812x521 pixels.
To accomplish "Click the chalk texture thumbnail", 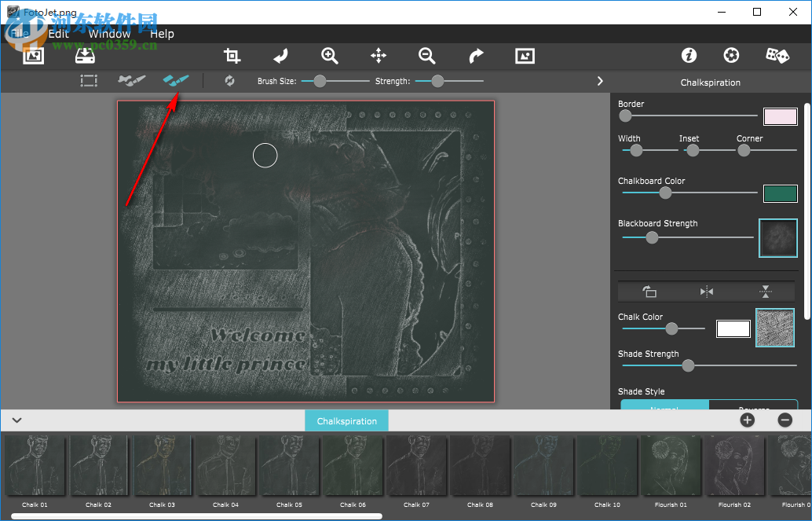I will tap(775, 328).
